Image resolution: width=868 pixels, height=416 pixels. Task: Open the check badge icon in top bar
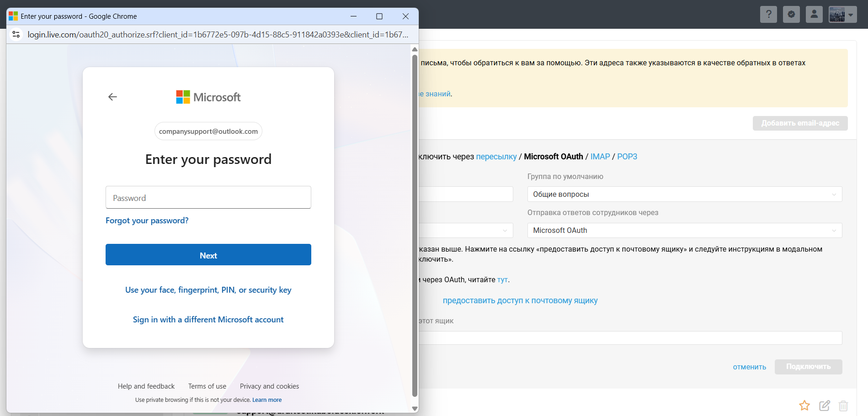click(791, 14)
